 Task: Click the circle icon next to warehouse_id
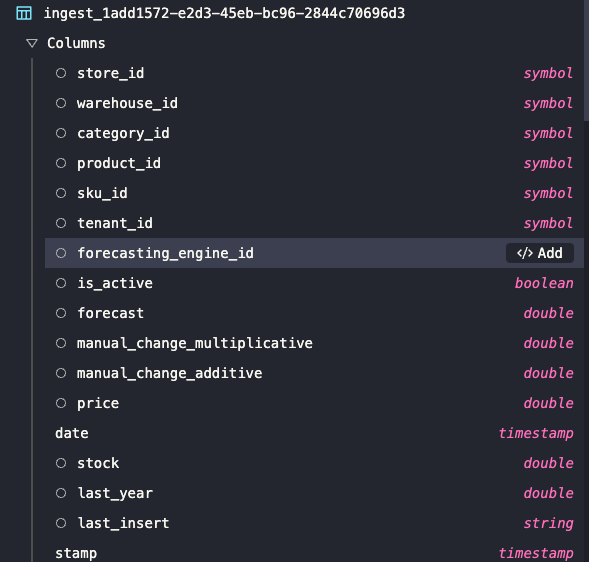[x=61, y=103]
